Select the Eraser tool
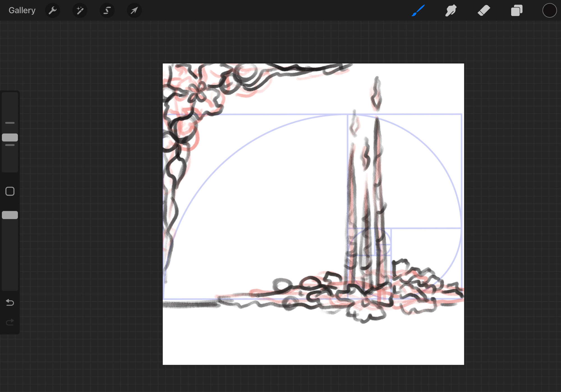 [484, 10]
